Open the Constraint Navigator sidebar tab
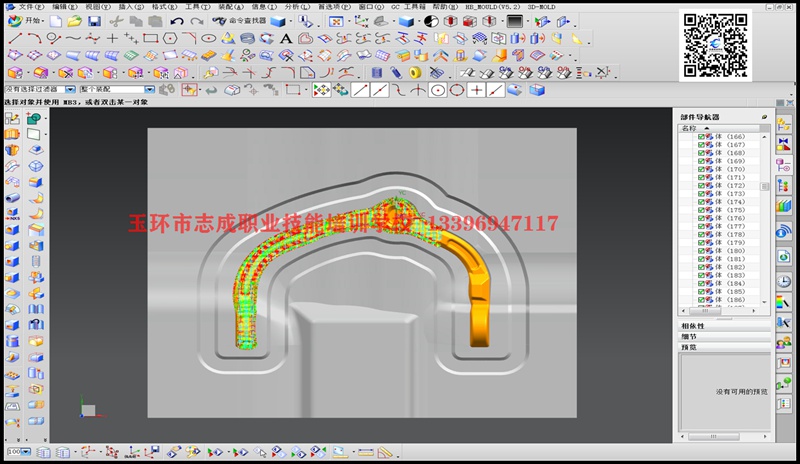 [x=783, y=144]
